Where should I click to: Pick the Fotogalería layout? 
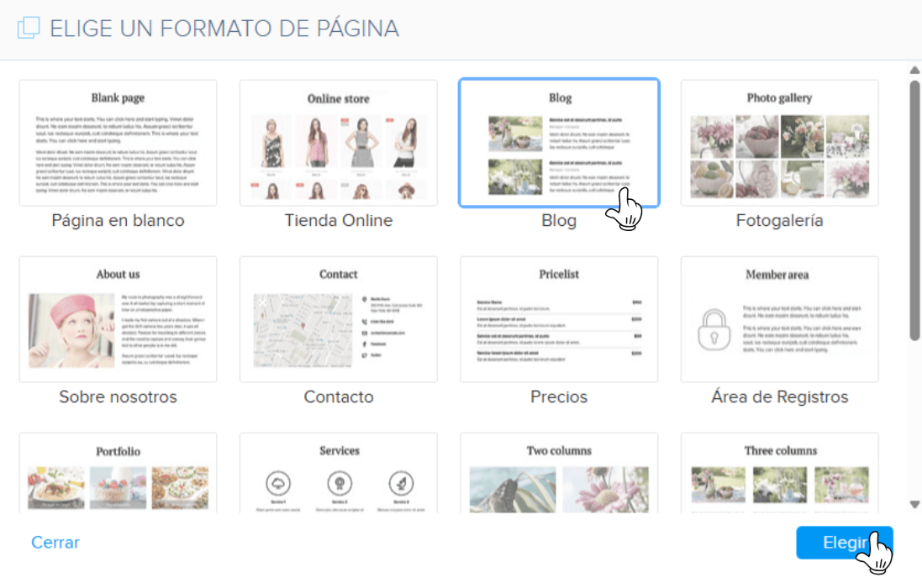tap(779, 143)
